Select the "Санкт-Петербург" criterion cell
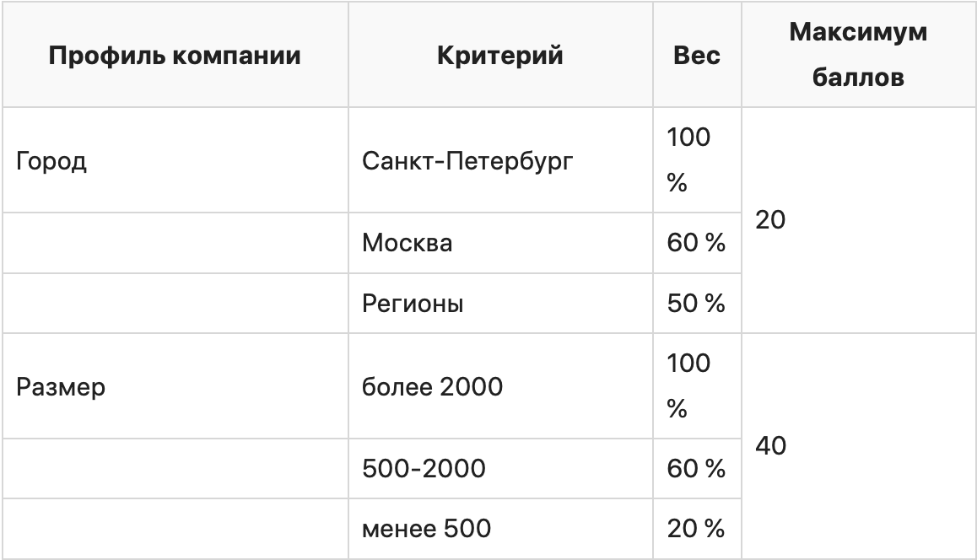Image resolution: width=977 pixels, height=560 pixels. [467, 160]
